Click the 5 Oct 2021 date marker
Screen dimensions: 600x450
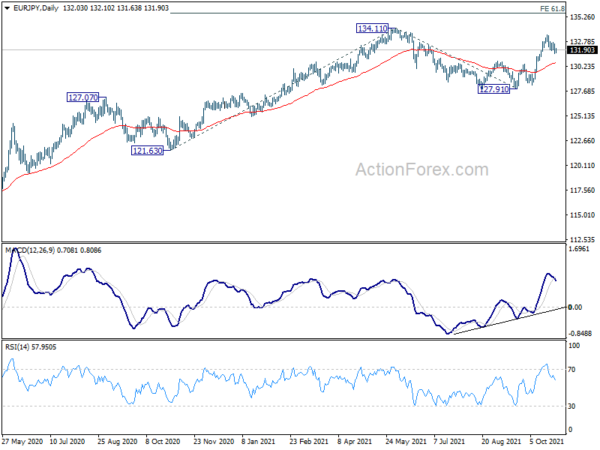coord(547,442)
